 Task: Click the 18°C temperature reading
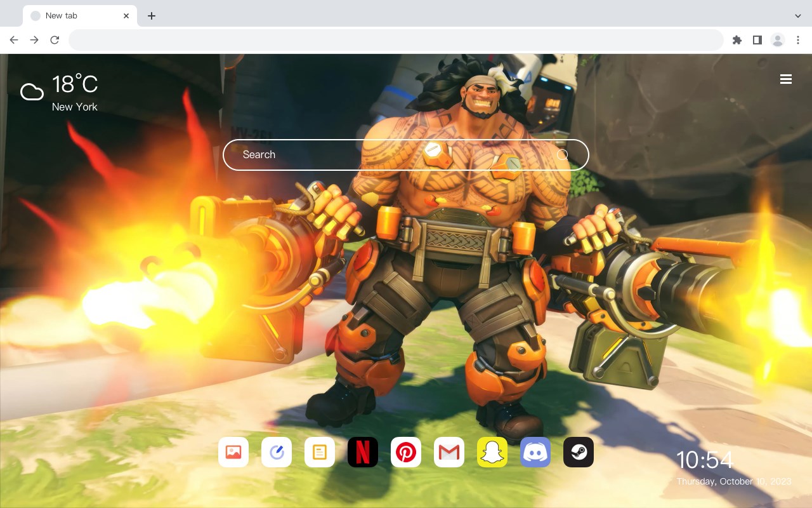click(x=75, y=84)
